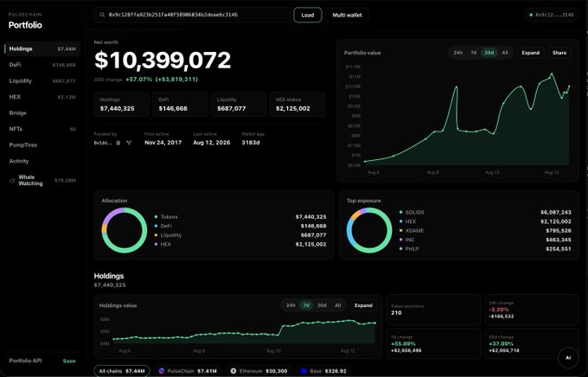588x377 pixels.
Task: Click the Multi wallet button
Action: tap(348, 15)
